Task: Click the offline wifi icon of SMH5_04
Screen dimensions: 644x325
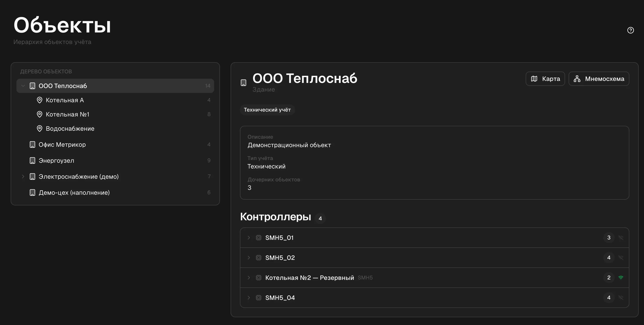Action: point(621,297)
